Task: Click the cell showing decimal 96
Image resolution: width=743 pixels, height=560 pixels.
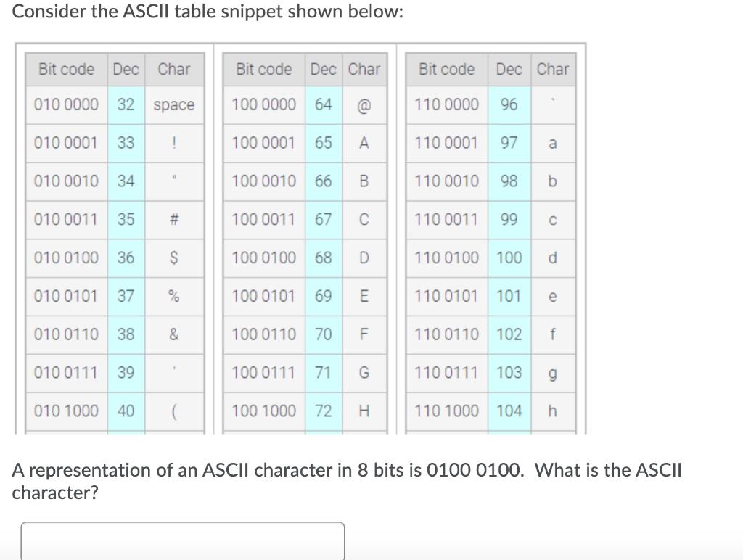Action: pyautogui.click(x=509, y=104)
